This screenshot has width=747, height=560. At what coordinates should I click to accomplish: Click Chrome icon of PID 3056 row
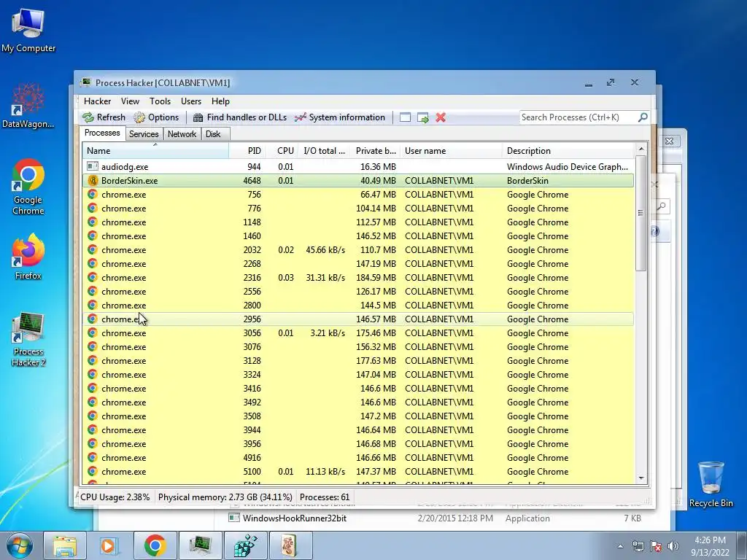click(93, 332)
